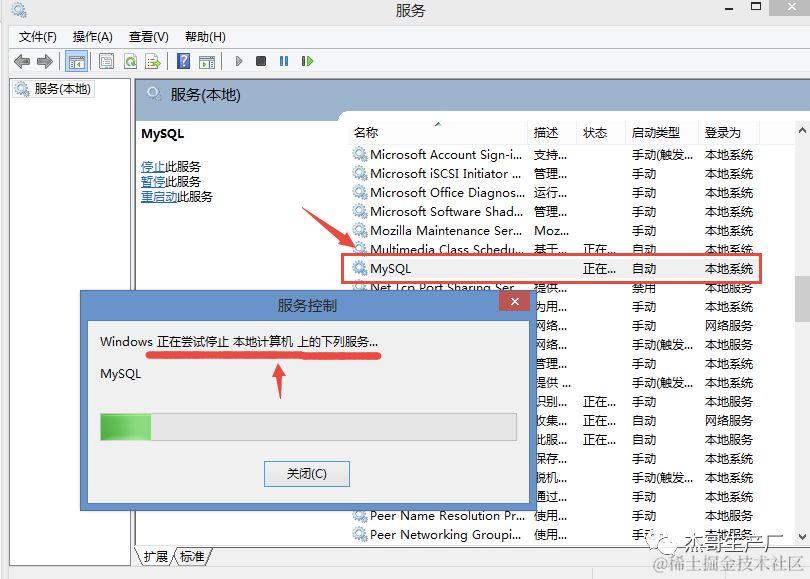This screenshot has height=579, width=810.
Task: Click the Refresh toolbar icon
Action: [x=130, y=61]
